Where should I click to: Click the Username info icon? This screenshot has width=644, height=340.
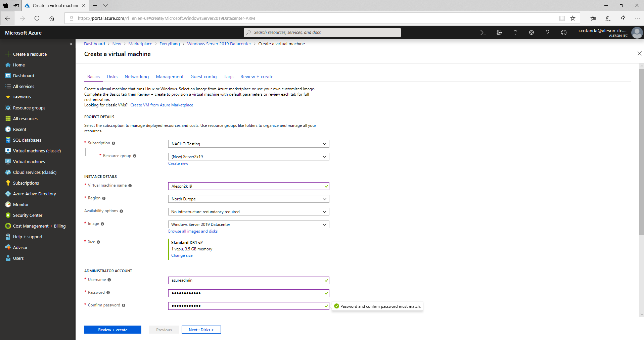[x=109, y=280]
